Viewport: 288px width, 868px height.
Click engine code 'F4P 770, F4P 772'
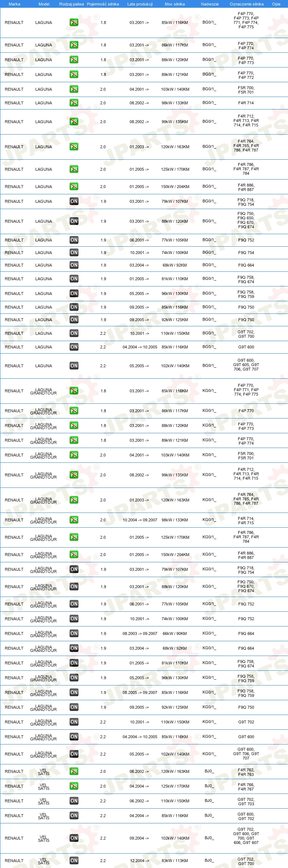click(x=246, y=75)
